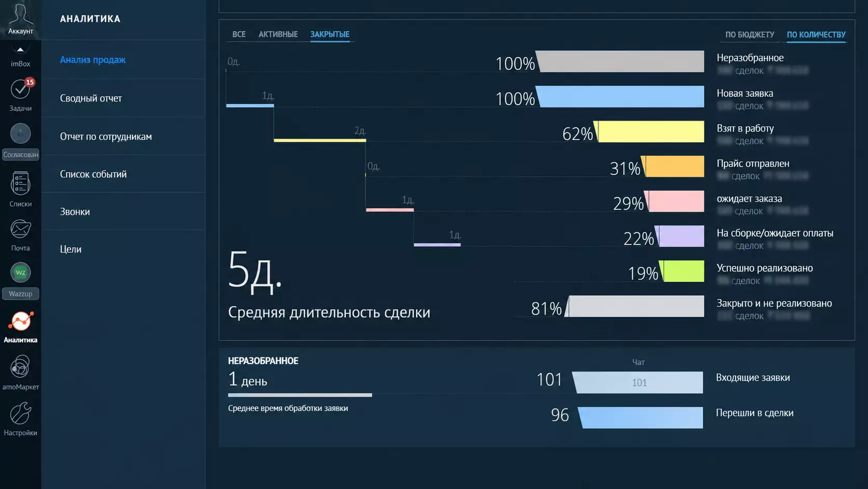The image size is (868, 489).
Task: Click the 31% percentage value
Action: pyautogui.click(x=625, y=169)
